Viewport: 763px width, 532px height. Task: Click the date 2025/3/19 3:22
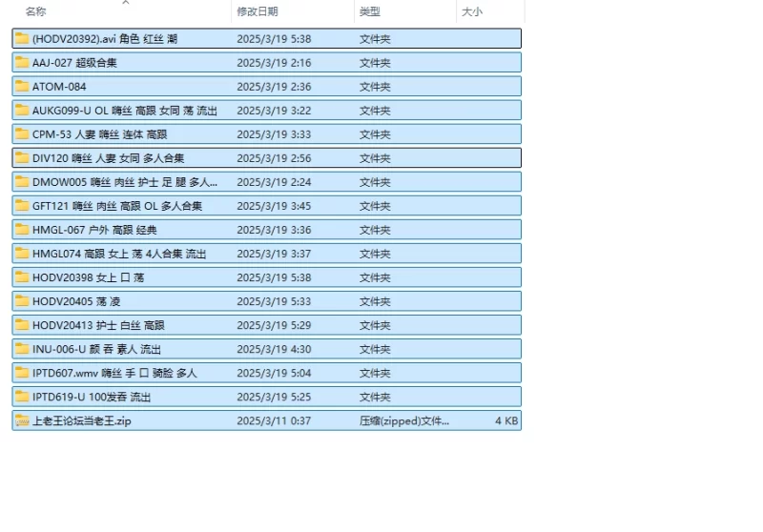coord(274,111)
